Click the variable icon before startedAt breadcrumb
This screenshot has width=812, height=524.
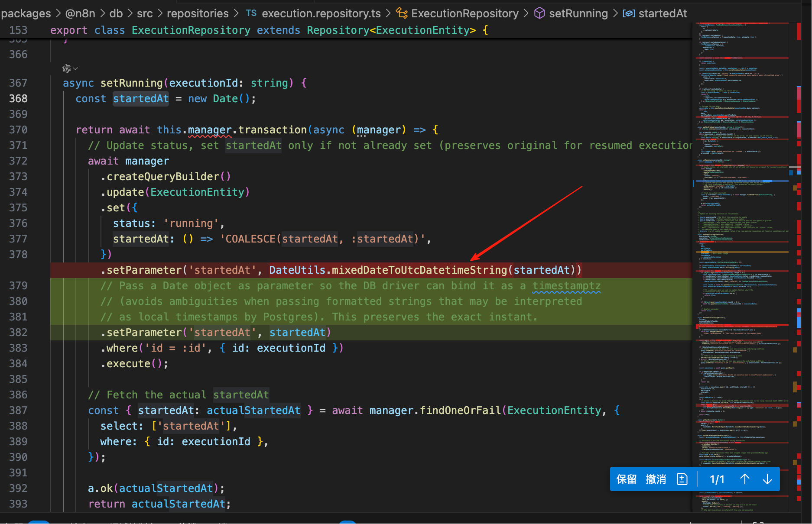[x=629, y=13]
